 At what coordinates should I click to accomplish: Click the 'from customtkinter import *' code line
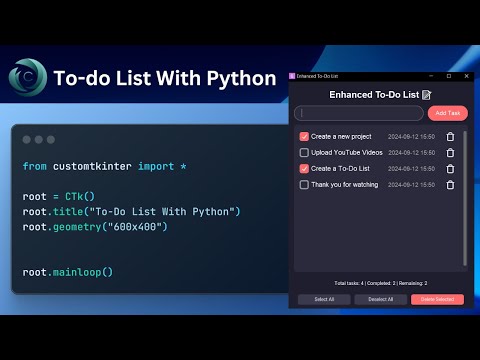(x=104, y=166)
